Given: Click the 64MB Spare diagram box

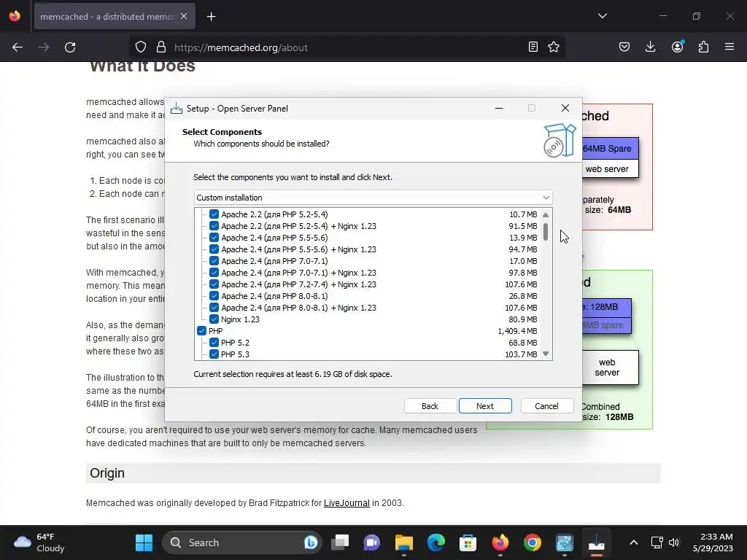Looking at the screenshot, I should point(611,149).
